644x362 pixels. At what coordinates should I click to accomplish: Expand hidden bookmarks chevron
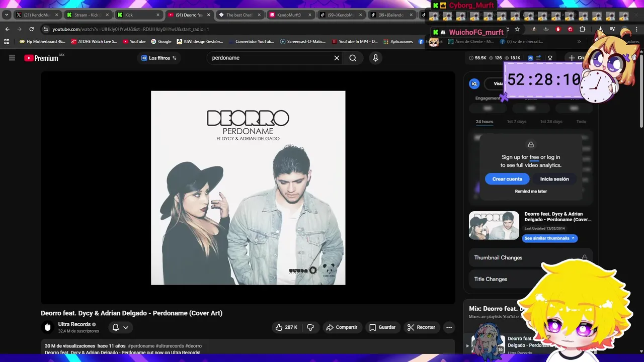pyautogui.click(x=579, y=42)
